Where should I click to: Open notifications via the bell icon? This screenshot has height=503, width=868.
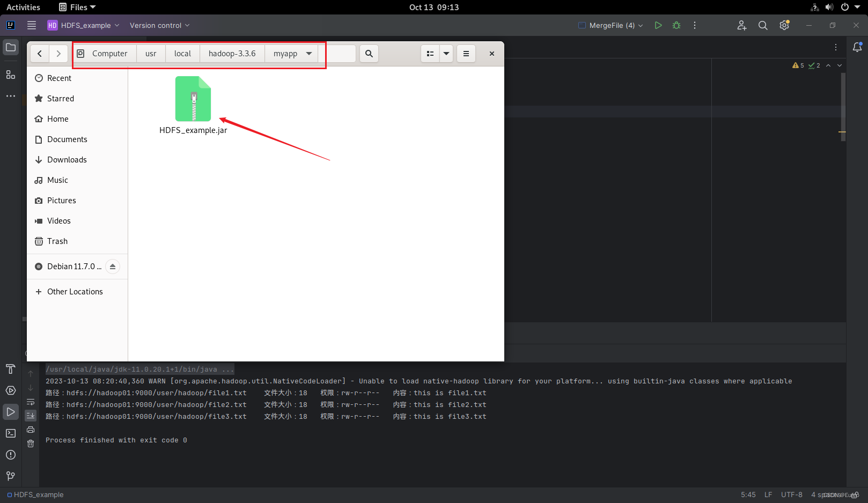(x=857, y=47)
